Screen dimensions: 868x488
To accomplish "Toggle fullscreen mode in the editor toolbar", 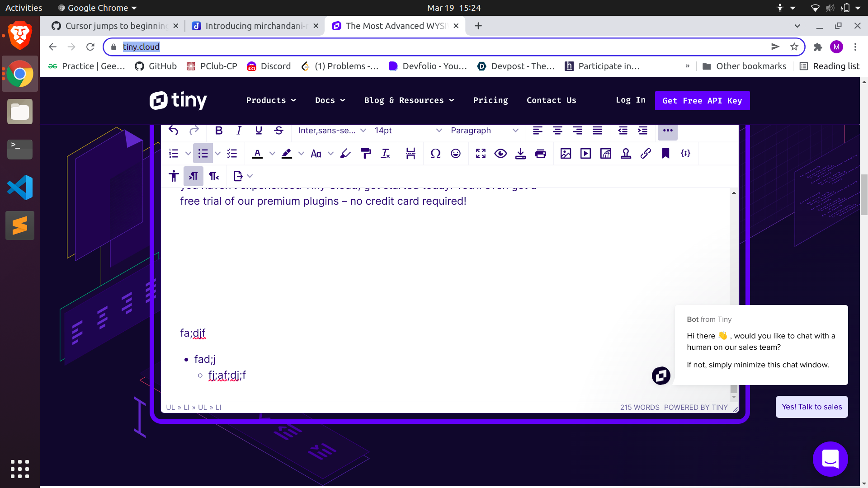I will click(x=481, y=154).
